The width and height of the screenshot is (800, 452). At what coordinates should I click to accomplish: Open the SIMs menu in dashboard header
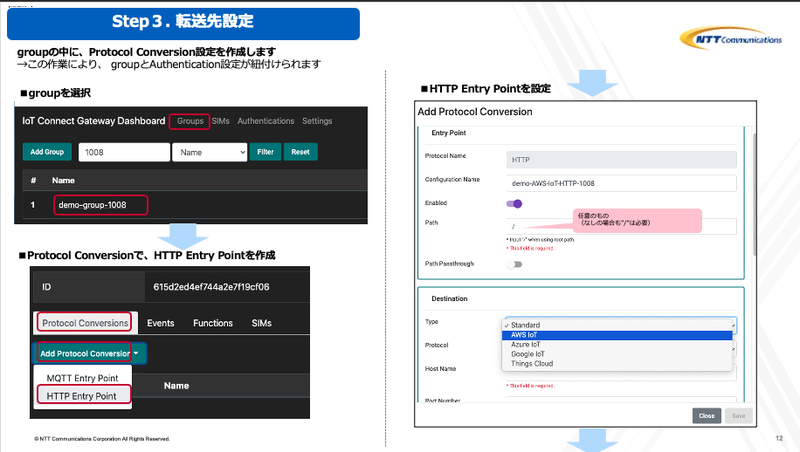pyautogui.click(x=220, y=121)
